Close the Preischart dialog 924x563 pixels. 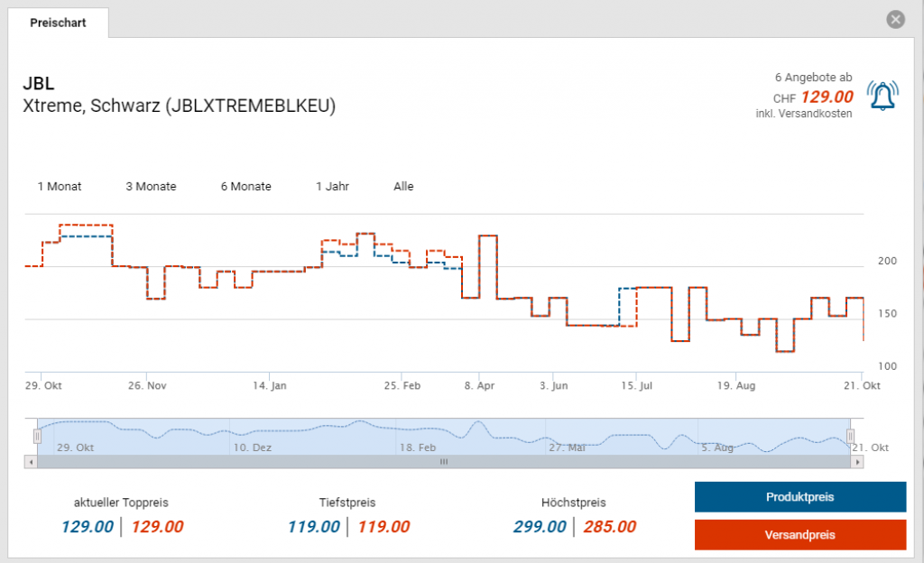(895, 20)
